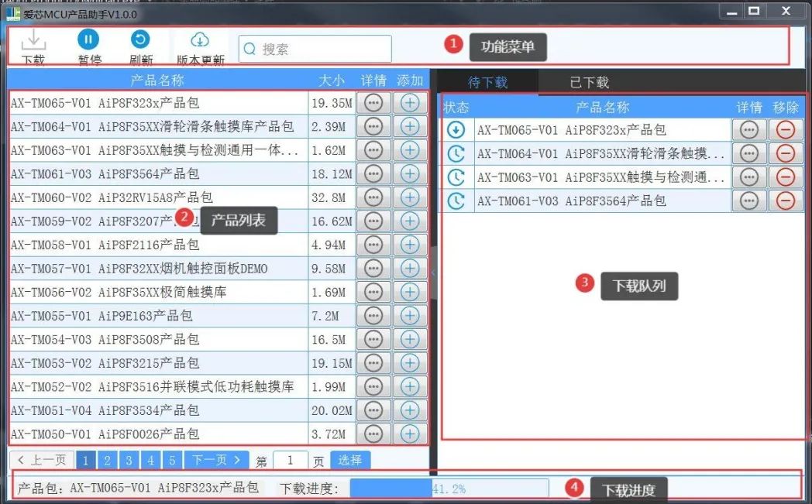
Task: Add AX-TM052-V02 并联模式低功耗触摸库 to queue
Action: click(x=410, y=386)
